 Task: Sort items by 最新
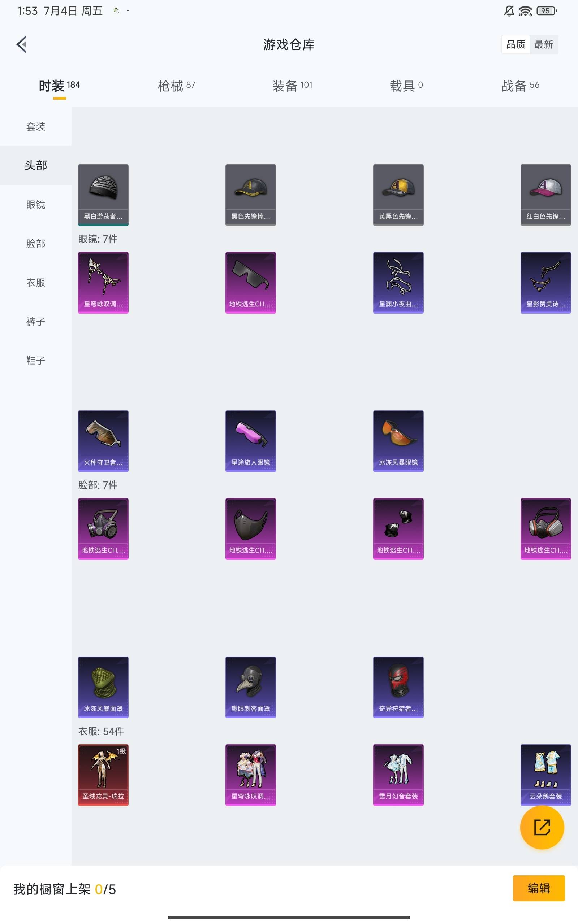coord(544,45)
